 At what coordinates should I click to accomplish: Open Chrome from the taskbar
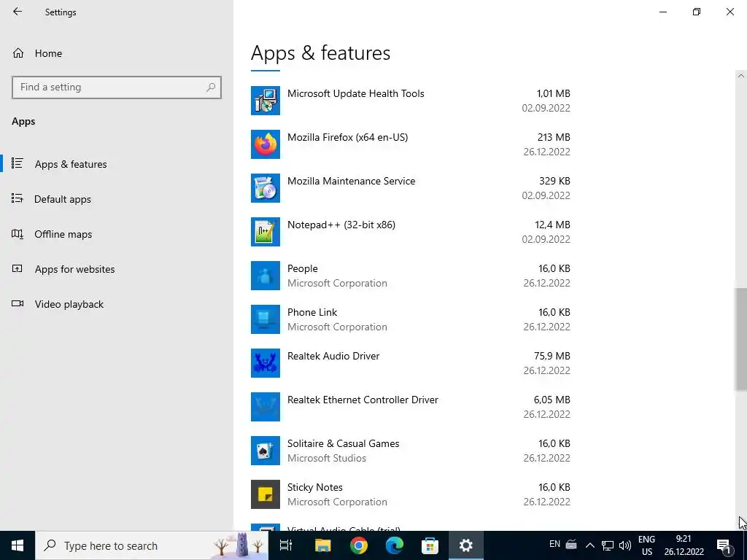pyautogui.click(x=359, y=545)
